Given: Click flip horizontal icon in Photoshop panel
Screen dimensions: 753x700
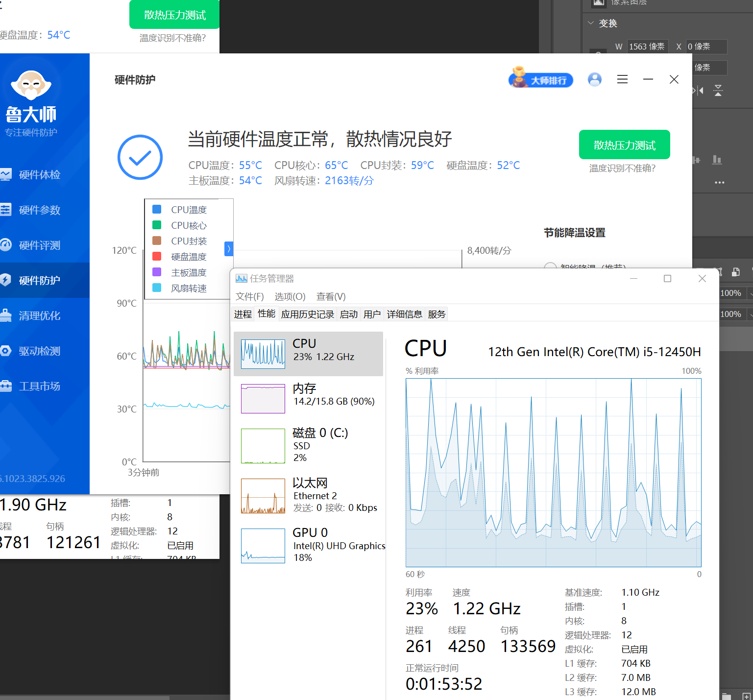Looking at the screenshot, I should [698, 90].
